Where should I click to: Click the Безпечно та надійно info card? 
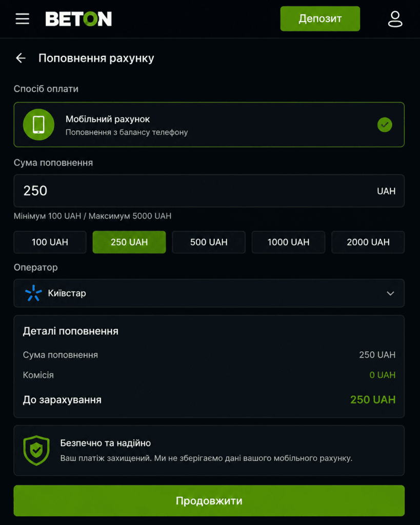pyautogui.click(x=209, y=450)
